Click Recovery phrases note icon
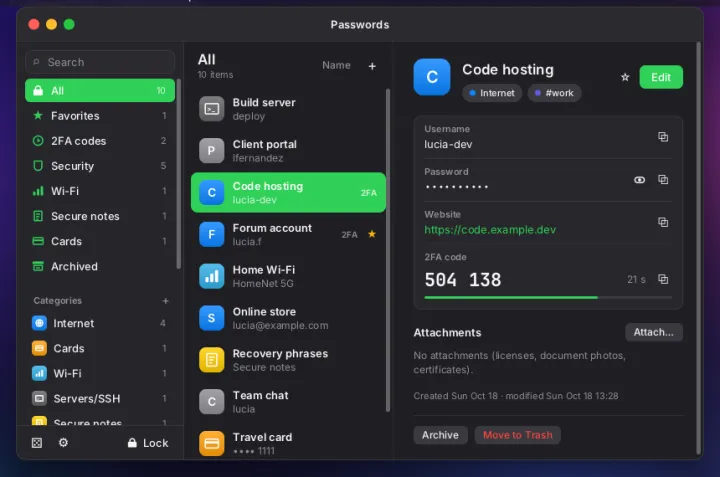 [x=212, y=360]
